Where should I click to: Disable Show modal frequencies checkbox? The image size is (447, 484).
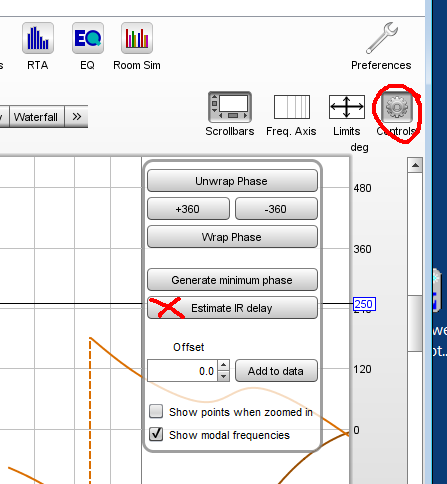click(156, 434)
